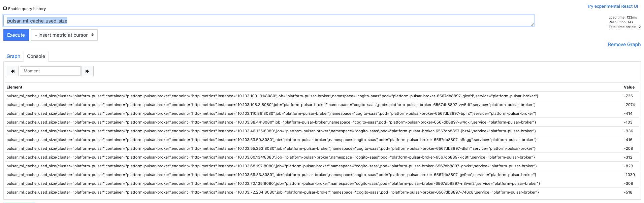
Task: Click the value -308
Action: pos(629,183)
